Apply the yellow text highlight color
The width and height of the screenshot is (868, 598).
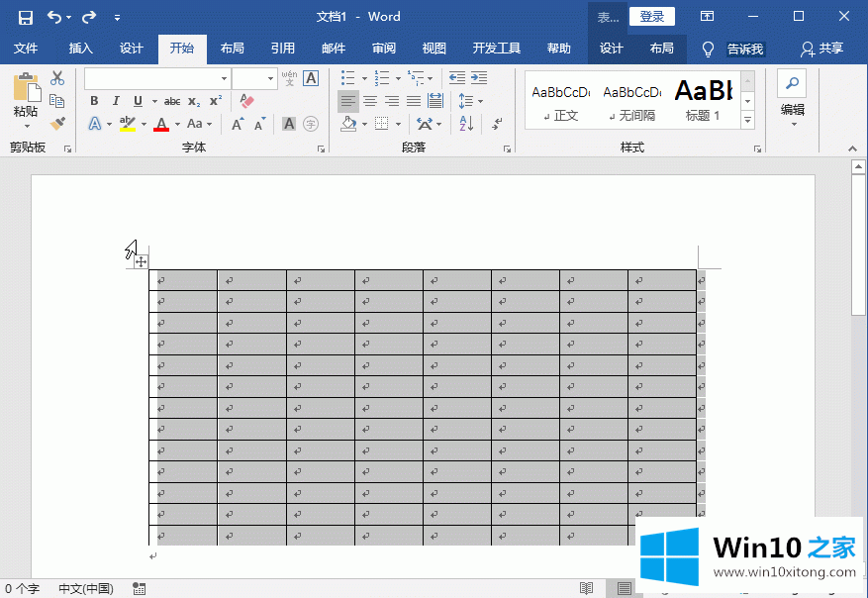pyautogui.click(x=128, y=124)
